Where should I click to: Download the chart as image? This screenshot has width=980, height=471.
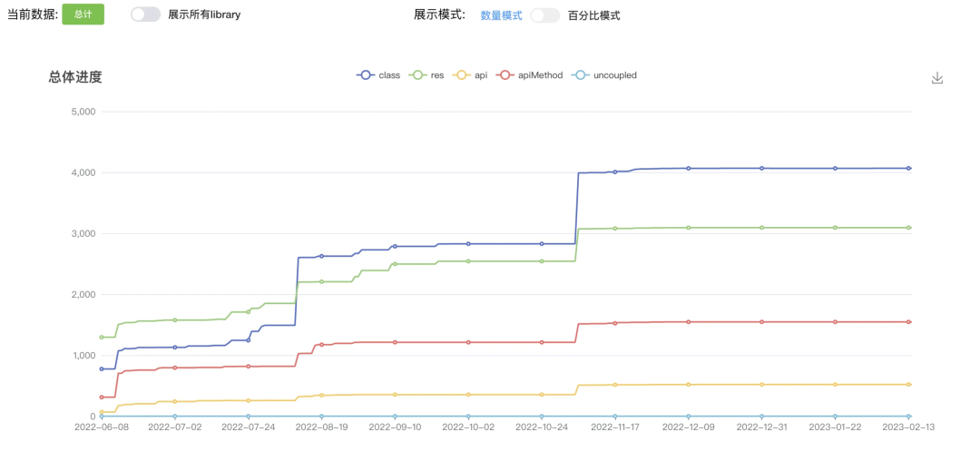click(936, 78)
